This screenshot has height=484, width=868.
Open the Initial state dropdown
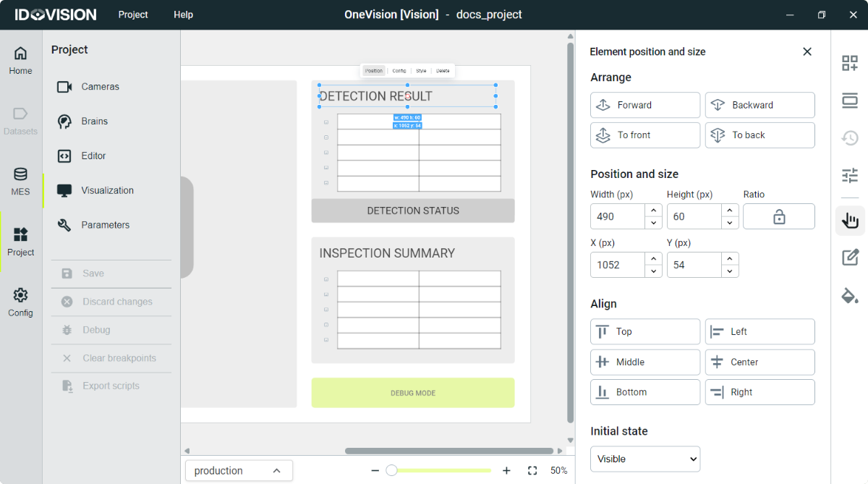(644, 459)
